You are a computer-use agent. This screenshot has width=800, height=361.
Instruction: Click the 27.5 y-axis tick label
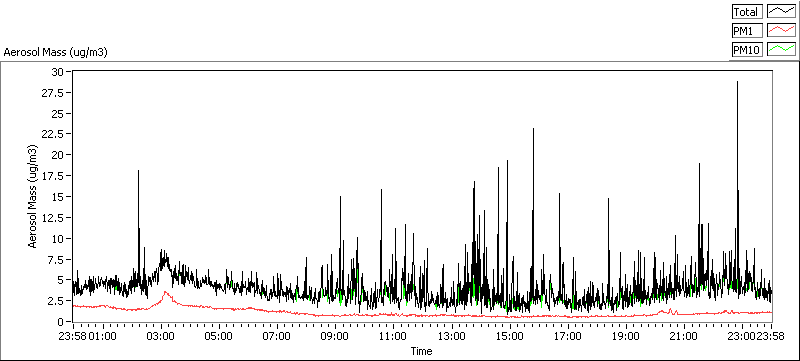(54, 93)
